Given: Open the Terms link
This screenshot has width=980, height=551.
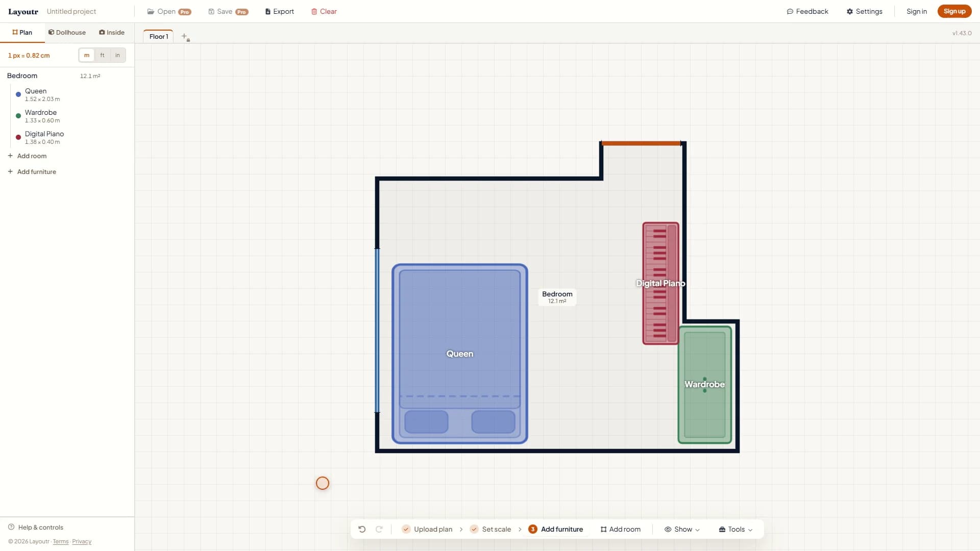Looking at the screenshot, I should (61, 541).
